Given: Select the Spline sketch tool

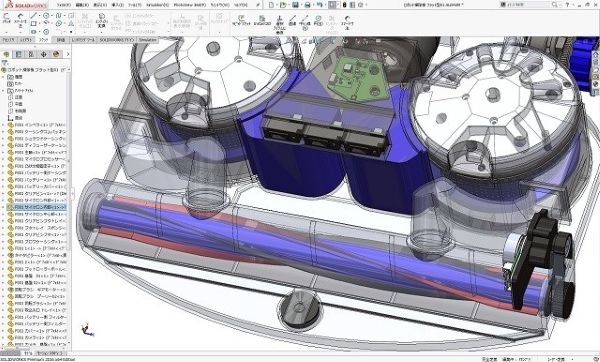Looking at the screenshot, I should [x=59, y=16].
